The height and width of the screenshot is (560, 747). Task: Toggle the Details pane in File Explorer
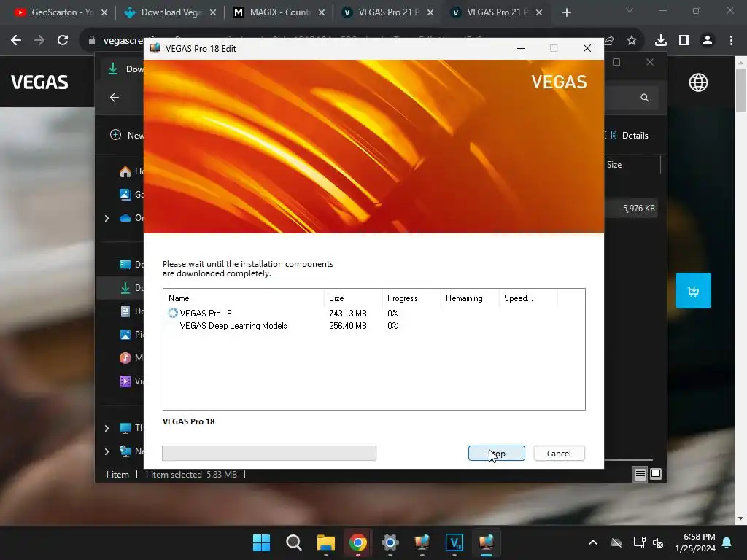click(627, 135)
